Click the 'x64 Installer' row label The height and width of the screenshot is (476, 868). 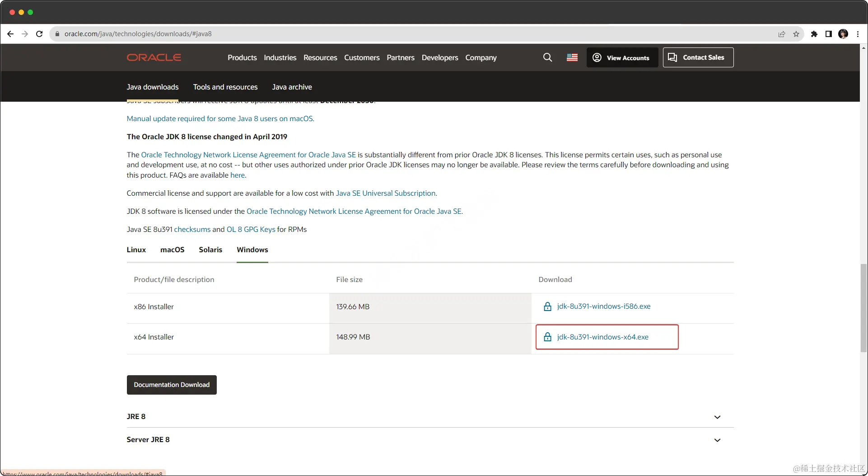[154, 337]
